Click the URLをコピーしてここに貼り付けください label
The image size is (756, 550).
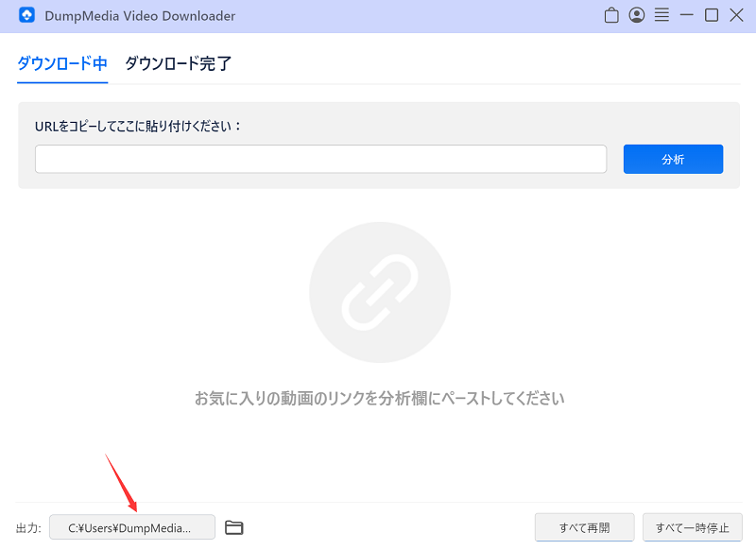point(137,127)
